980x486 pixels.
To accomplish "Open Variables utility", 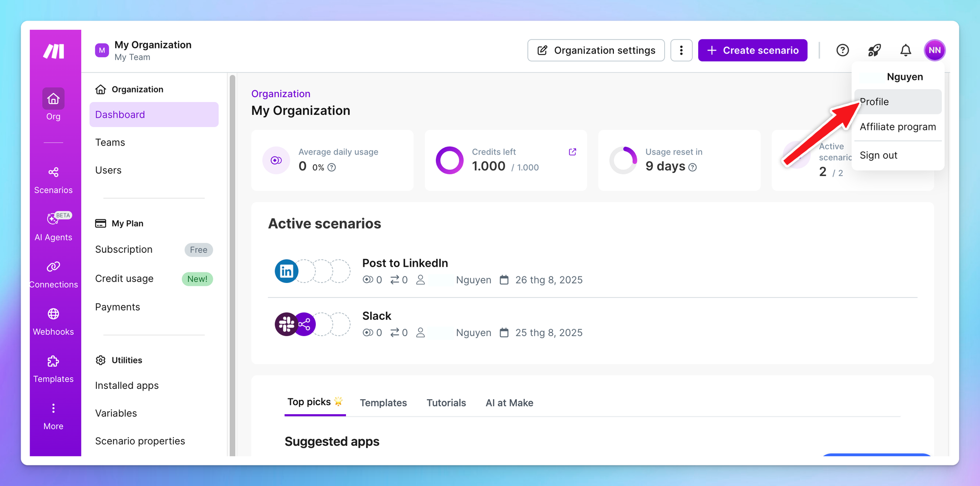I will [x=116, y=413].
